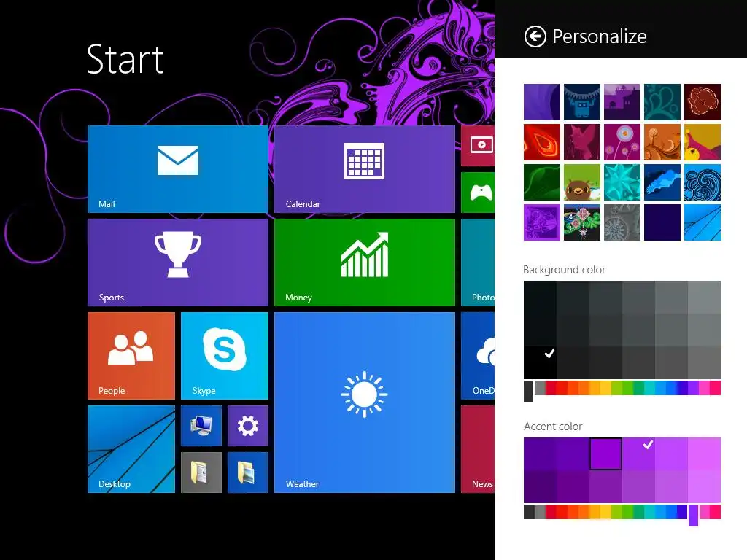Launch the Skype tile
This screenshot has height=560, width=747.
tap(225, 356)
